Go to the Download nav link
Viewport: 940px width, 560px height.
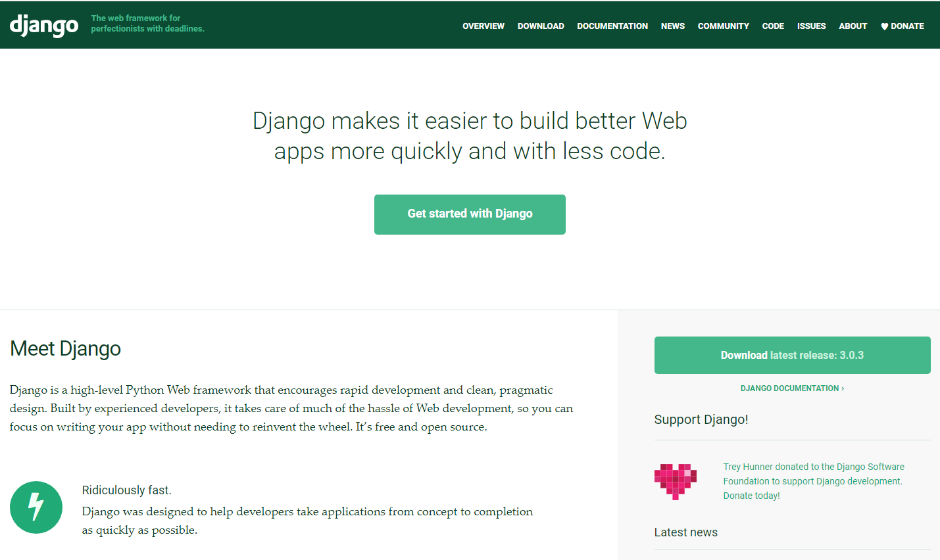pyautogui.click(x=541, y=26)
